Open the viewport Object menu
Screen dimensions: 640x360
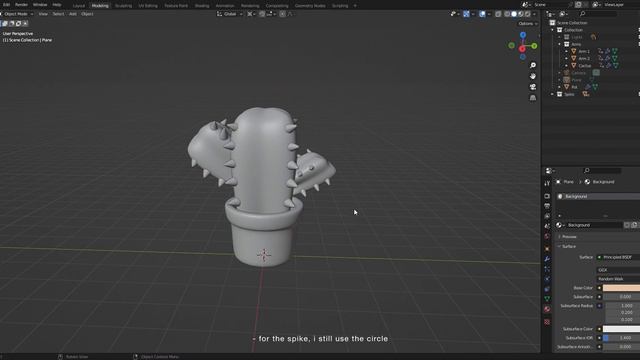[x=87, y=14]
